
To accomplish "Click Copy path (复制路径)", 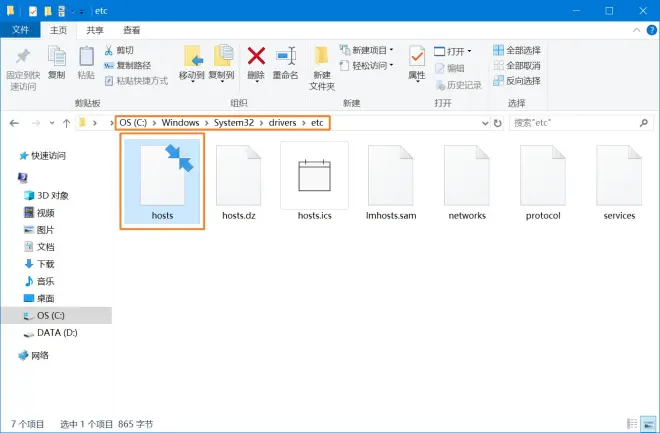I will (x=128, y=66).
